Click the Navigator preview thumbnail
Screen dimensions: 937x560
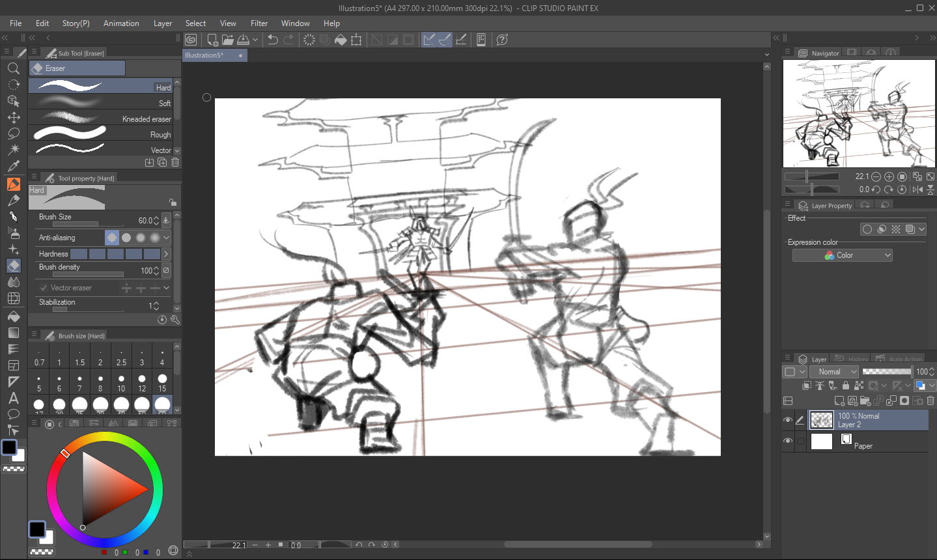tap(859, 113)
